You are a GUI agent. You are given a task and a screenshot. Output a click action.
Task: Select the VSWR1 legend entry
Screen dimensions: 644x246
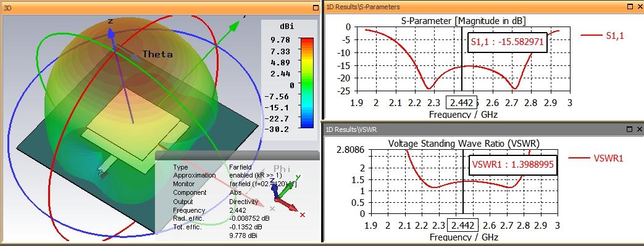pos(596,158)
